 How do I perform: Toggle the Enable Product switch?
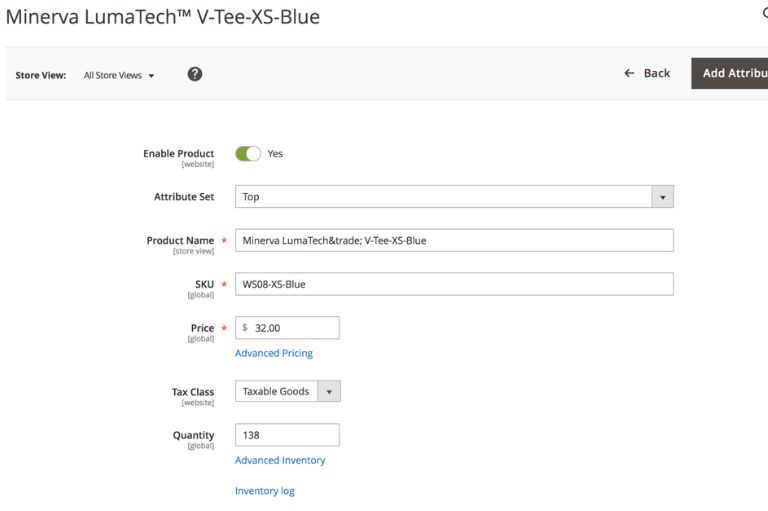coord(248,153)
